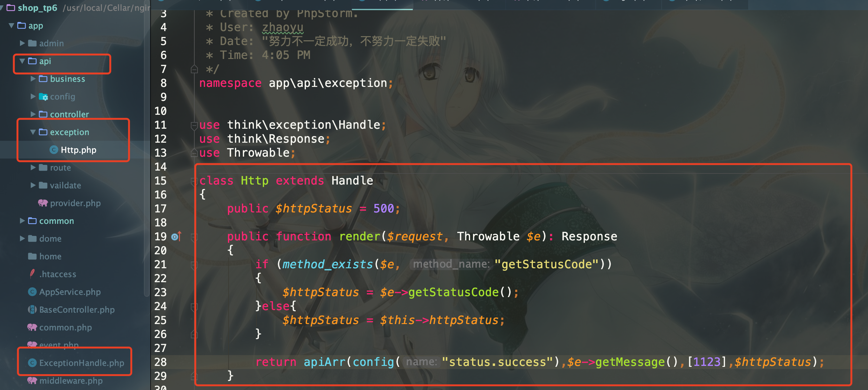Click the exception folder icon
868x390 pixels.
(x=43, y=132)
